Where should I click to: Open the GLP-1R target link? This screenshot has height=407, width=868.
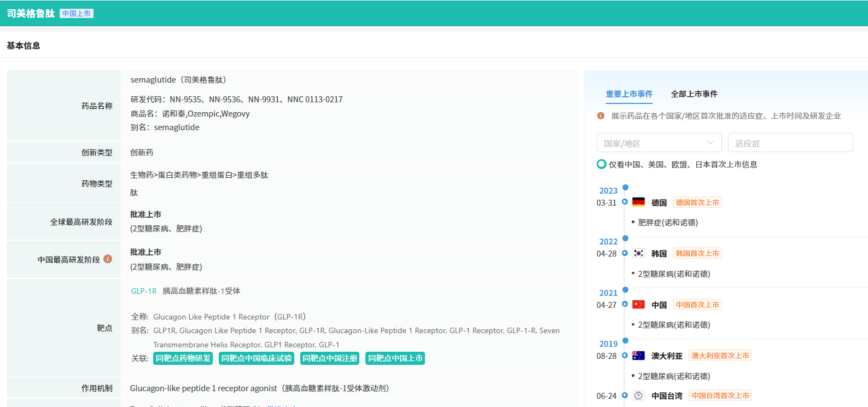(144, 291)
